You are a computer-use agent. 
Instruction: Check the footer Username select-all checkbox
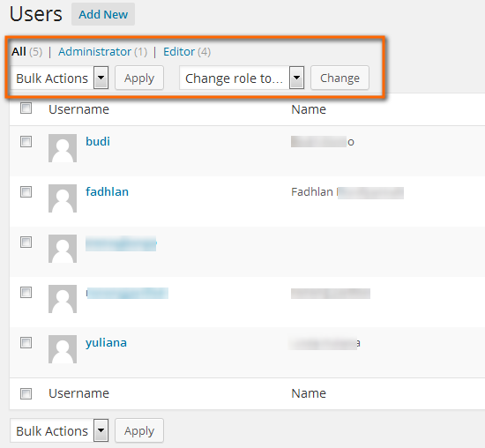(26, 394)
